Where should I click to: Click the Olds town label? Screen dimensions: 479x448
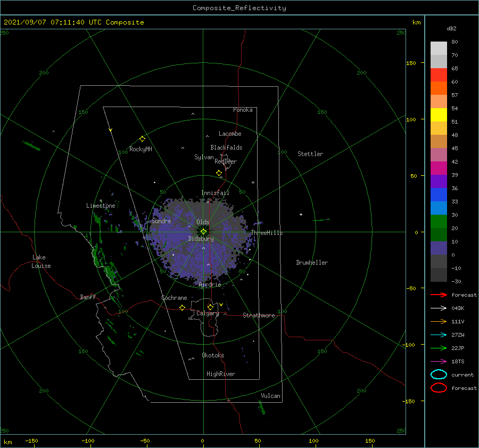(203, 222)
